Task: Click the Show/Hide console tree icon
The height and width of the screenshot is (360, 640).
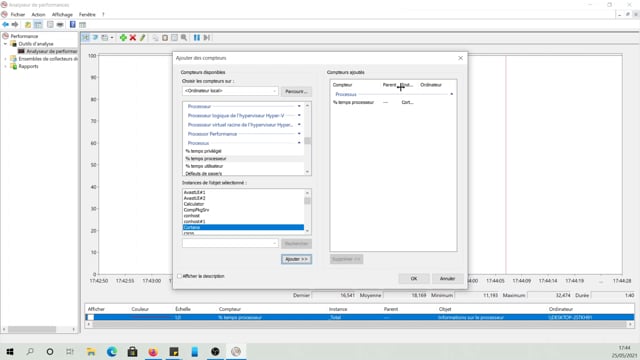Action: tap(38, 24)
